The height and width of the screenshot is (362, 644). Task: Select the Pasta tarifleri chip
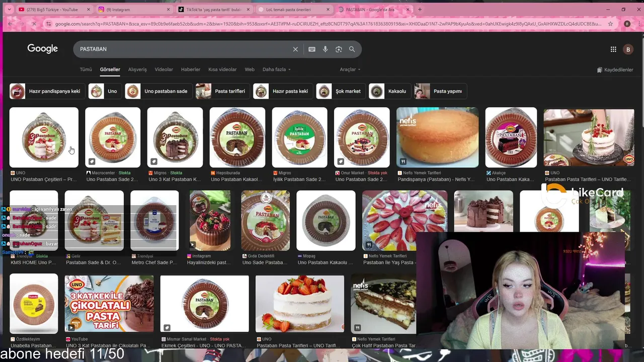223,91
